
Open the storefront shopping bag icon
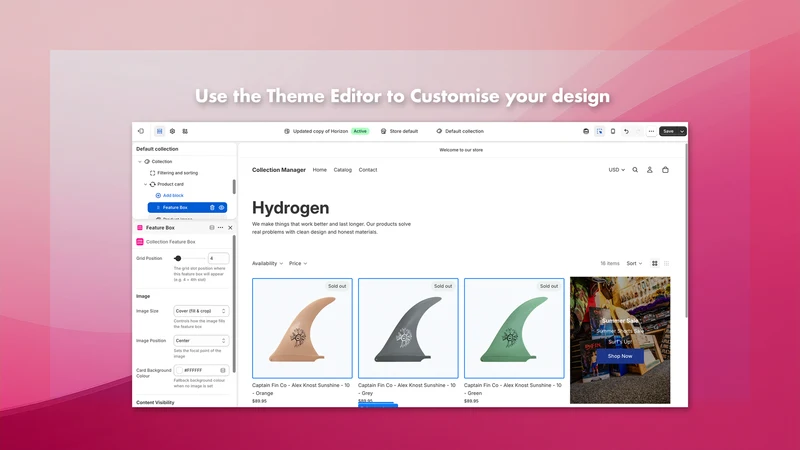(x=665, y=170)
